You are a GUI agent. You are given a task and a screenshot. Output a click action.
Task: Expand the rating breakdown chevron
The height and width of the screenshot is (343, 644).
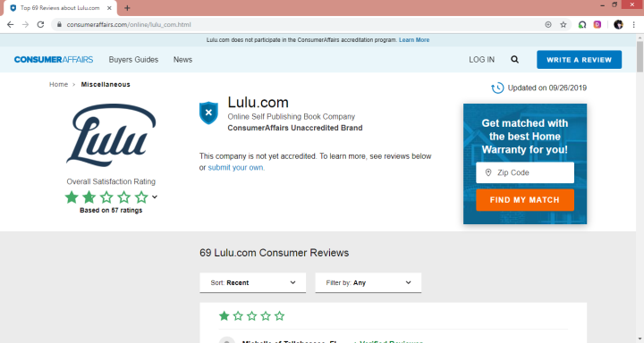[x=155, y=197]
